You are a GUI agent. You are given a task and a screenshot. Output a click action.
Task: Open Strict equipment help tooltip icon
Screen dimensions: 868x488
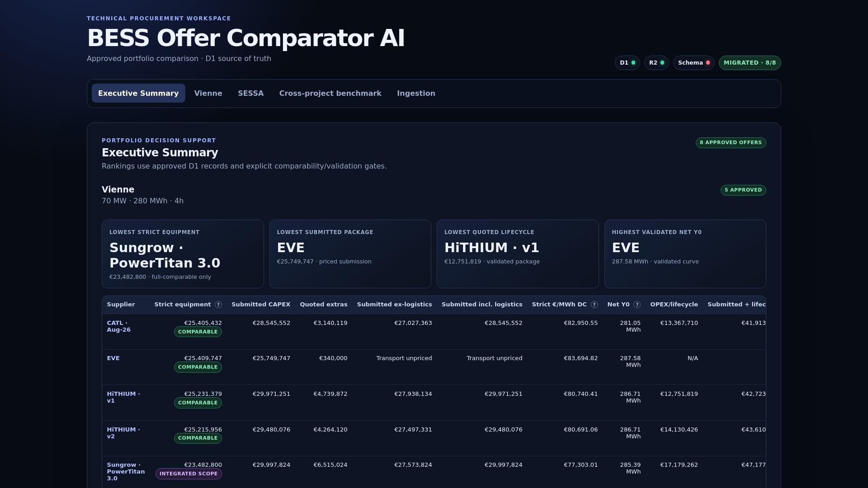tap(218, 305)
